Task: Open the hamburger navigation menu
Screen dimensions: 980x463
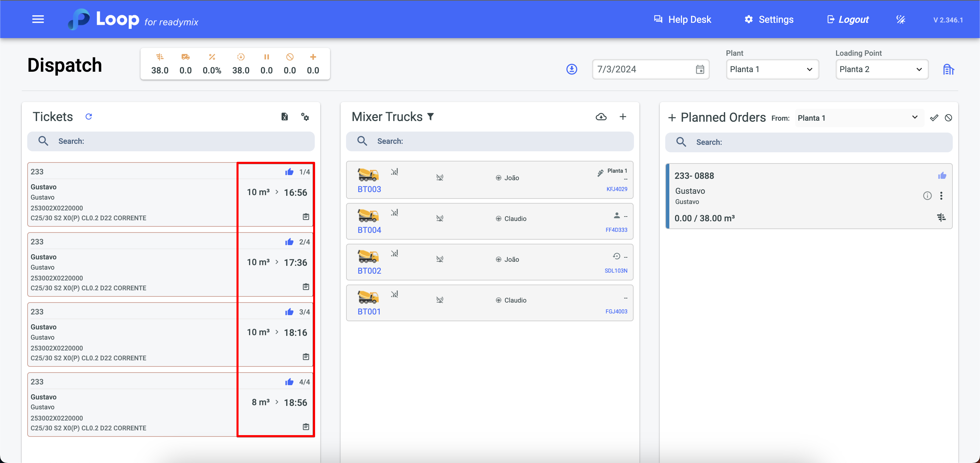Action: (x=38, y=19)
